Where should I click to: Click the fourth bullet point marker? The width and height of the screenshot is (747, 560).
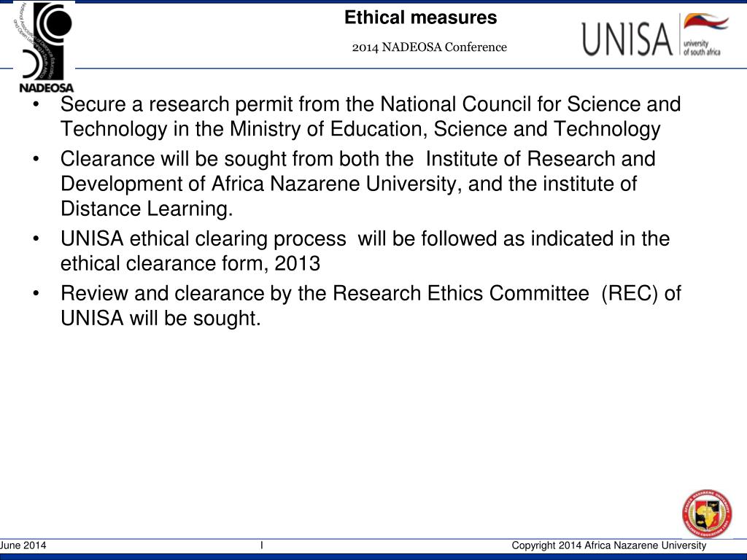click(x=36, y=294)
